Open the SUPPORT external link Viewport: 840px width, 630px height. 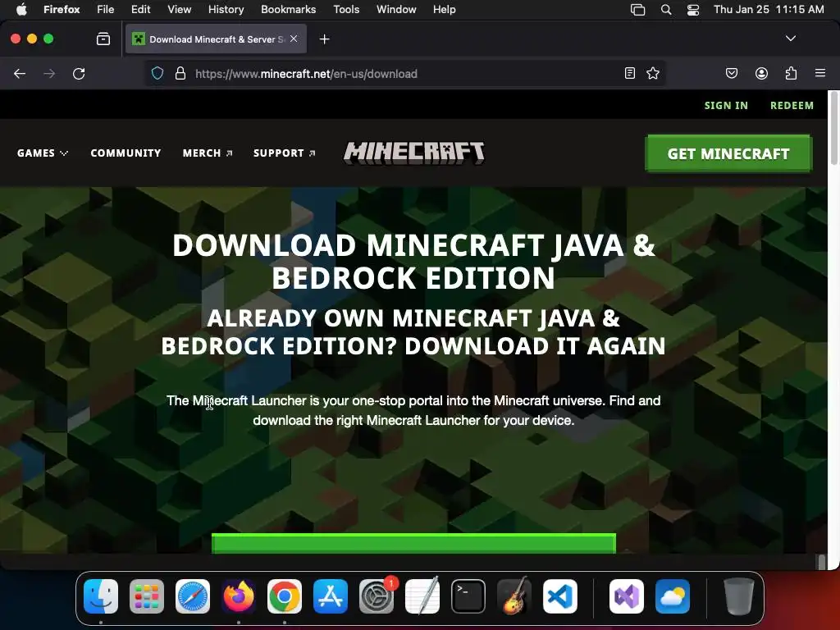[284, 153]
